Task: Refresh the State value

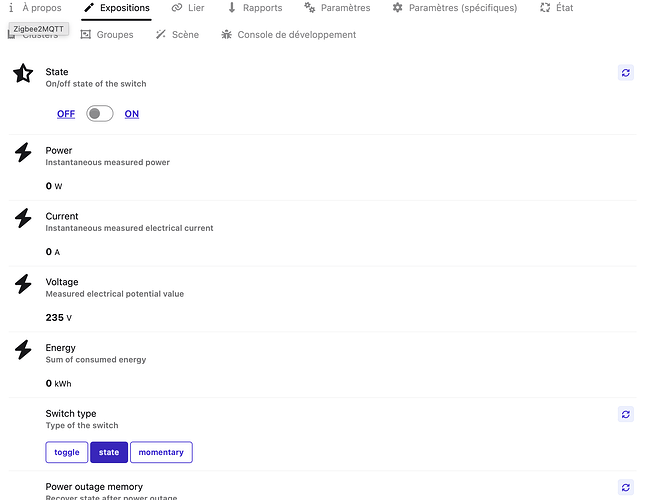Action: click(x=626, y=73)
